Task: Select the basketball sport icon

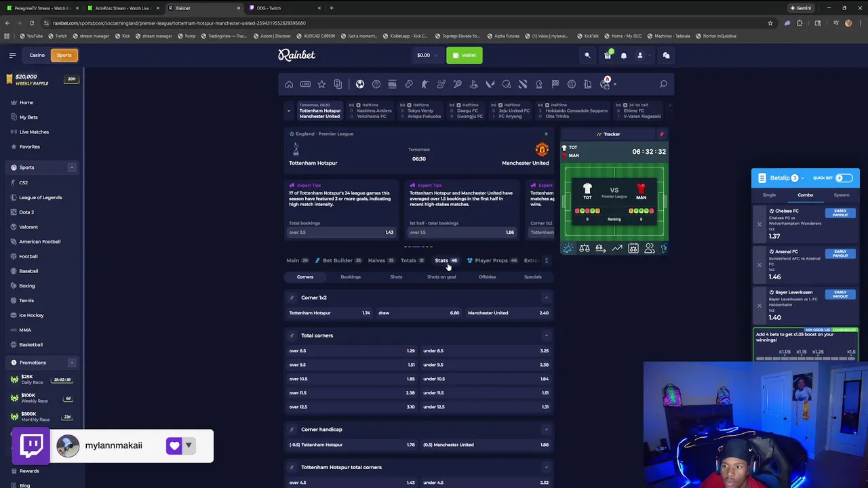Action: pos(376,84)
